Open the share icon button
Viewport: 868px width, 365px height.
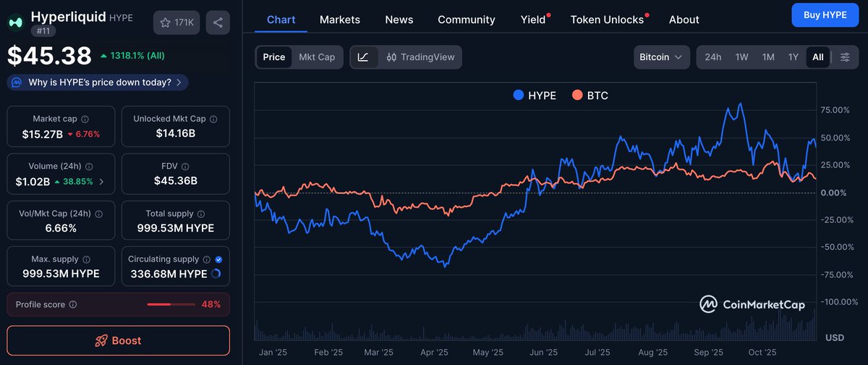tap(218, 22)
